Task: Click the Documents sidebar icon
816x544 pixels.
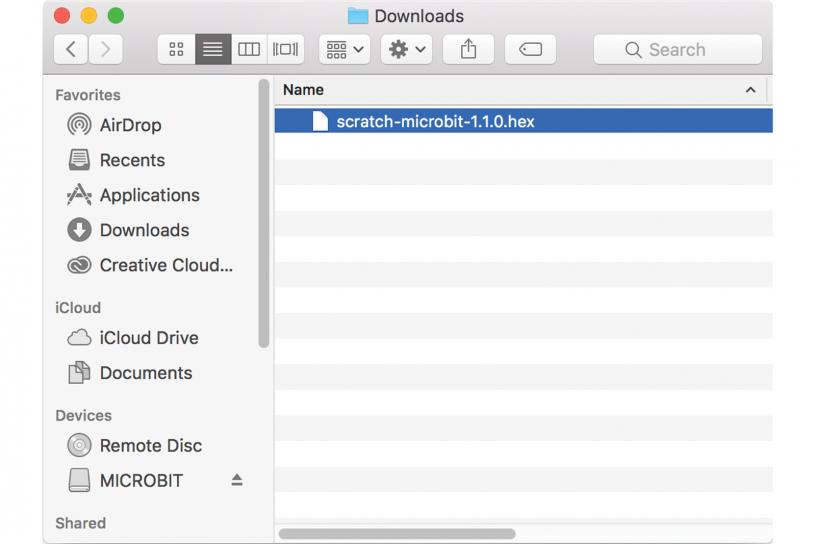Action: point(79,372)
